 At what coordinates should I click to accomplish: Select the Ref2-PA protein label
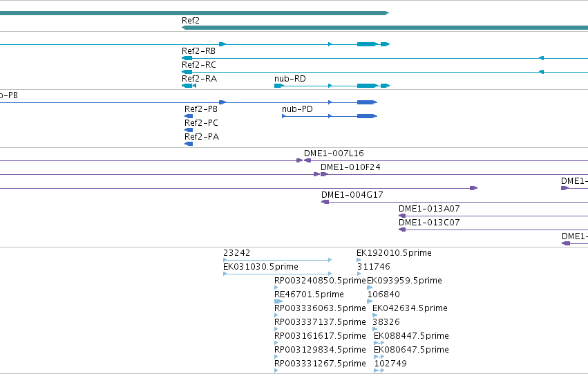point(202,137)
